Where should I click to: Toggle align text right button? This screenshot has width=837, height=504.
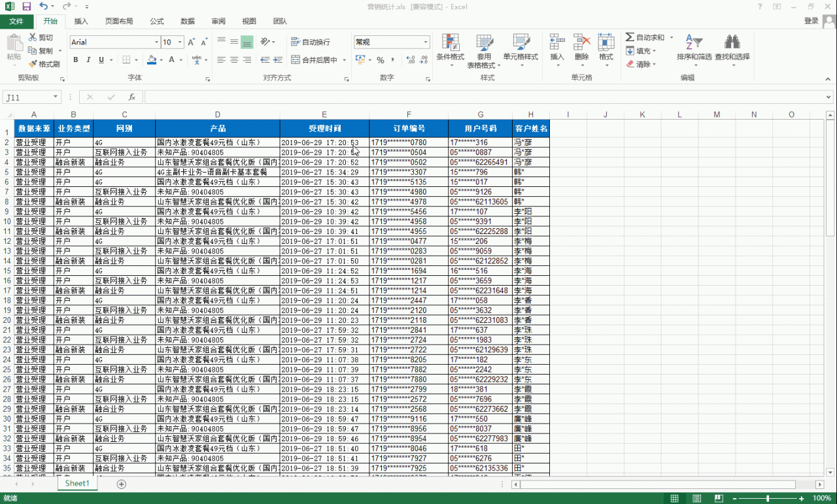(x=247, y=60)
